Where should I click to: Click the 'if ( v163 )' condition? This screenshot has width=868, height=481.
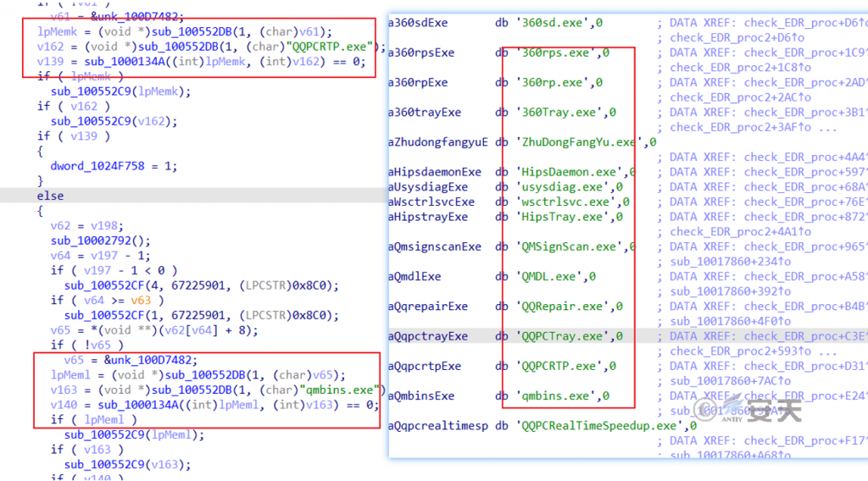coord(87,450)
